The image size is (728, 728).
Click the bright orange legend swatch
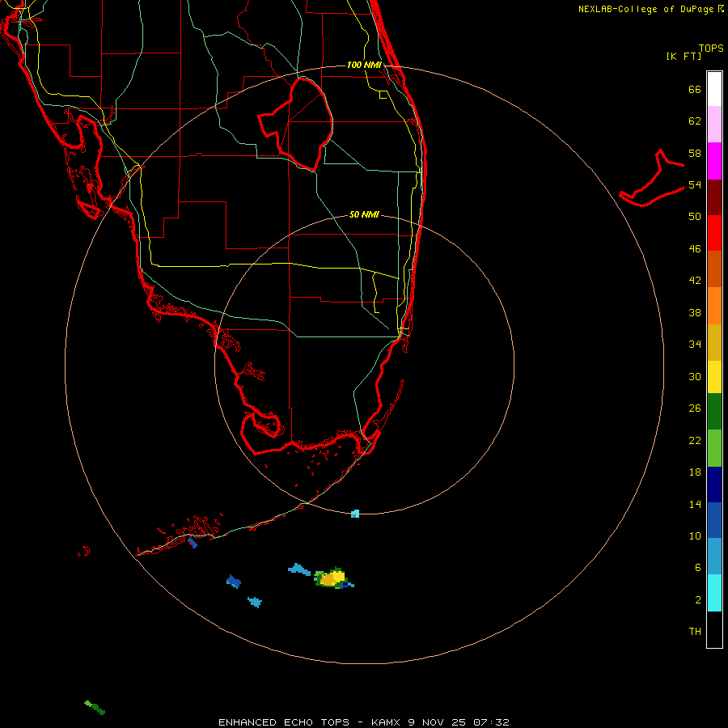tap(714, 306)
